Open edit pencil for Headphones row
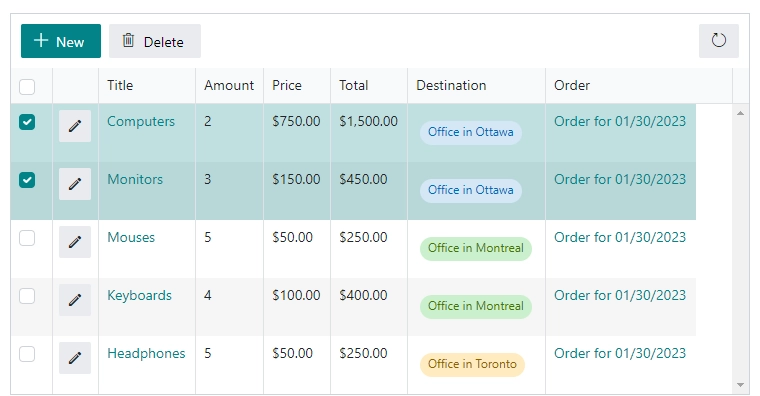 [x=75, y=358]
